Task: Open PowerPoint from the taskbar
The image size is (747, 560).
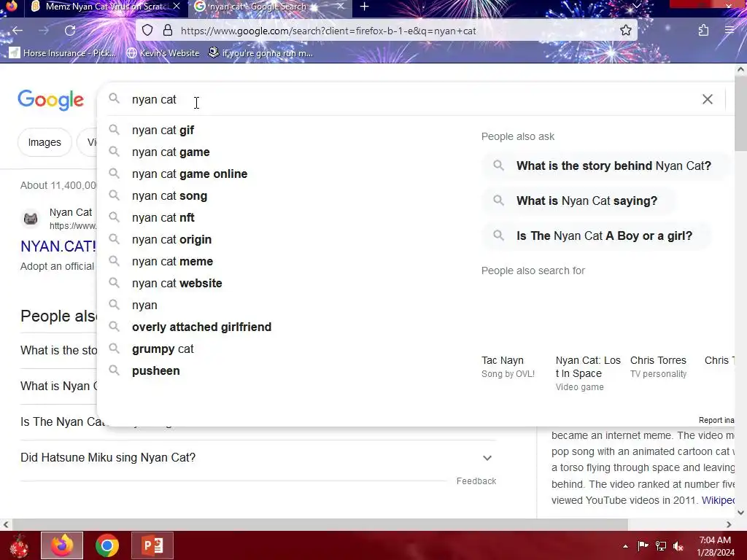Action: click(x=152, y=545)
